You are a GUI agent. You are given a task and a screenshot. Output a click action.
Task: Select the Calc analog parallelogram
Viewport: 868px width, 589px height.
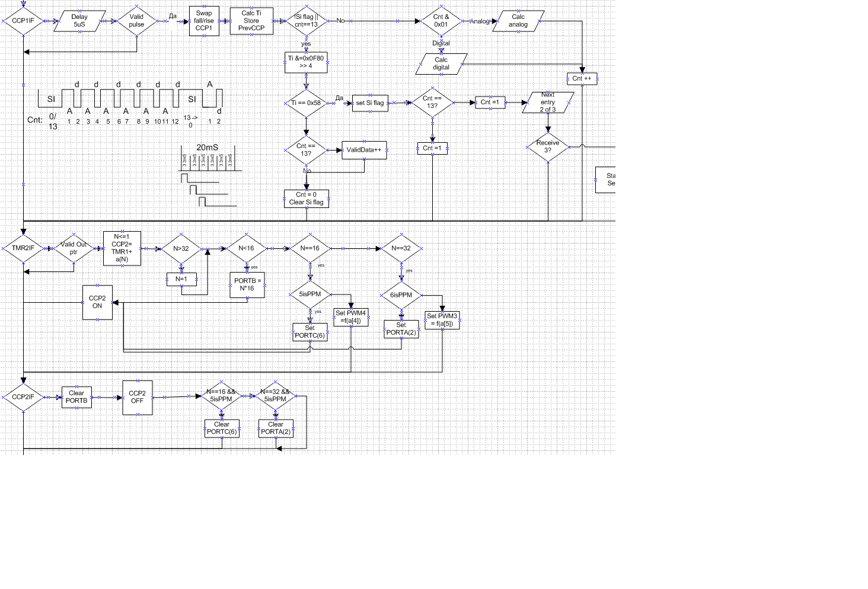518,21
